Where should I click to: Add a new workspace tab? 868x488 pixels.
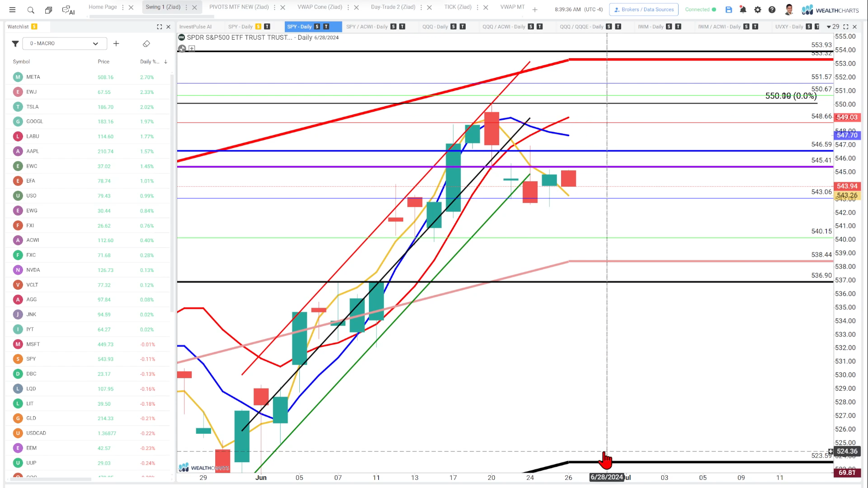(535, 9)
